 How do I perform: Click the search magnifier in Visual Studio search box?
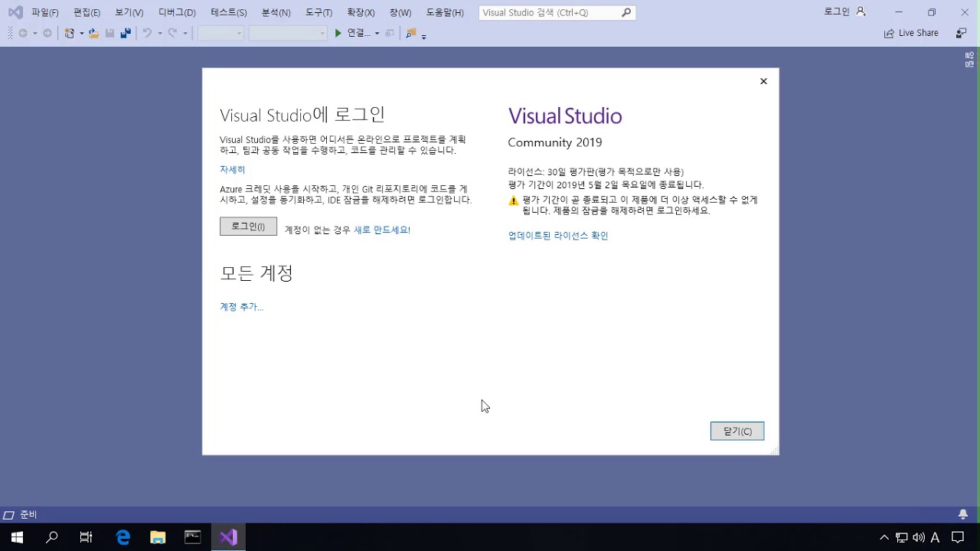(x=626, y=12)
